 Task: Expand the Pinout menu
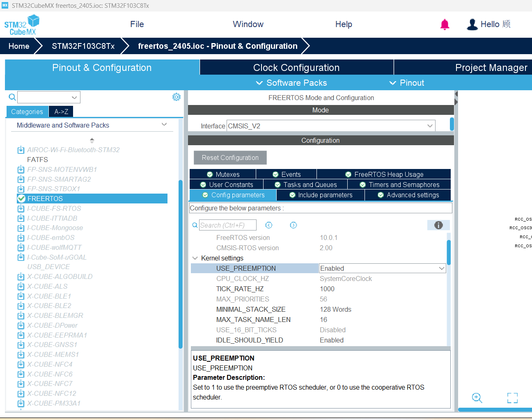tap(407, 83)
